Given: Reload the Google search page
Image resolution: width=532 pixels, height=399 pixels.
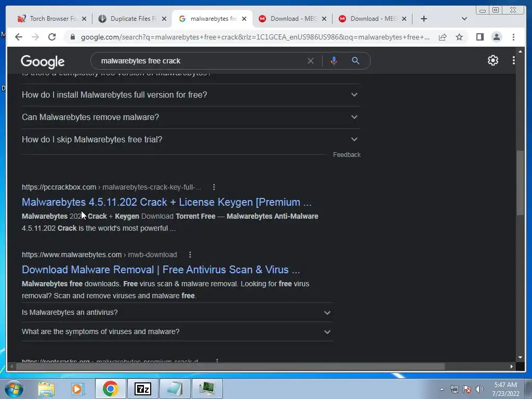Looking at the screenshot, I should coord(52,37).
